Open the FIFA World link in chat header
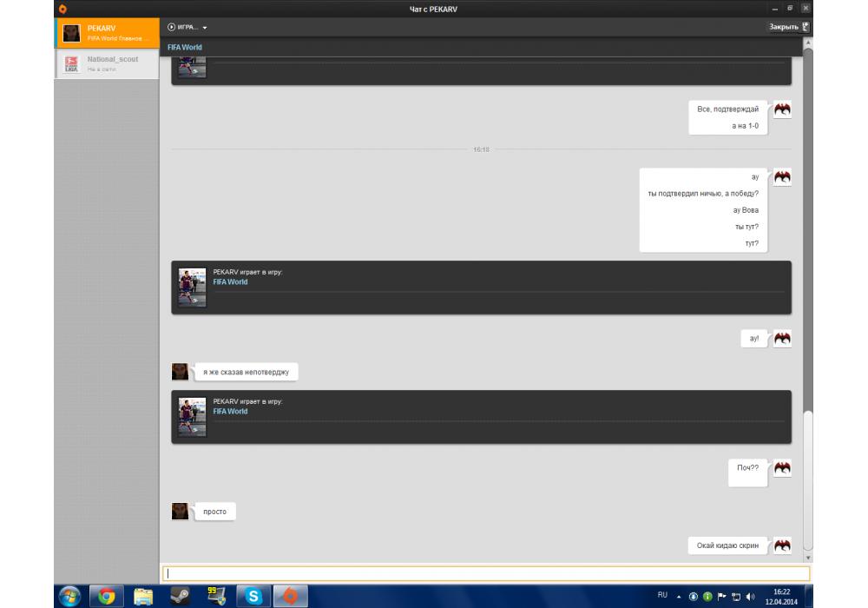This screenshot has height=608, width=868. 185,47
